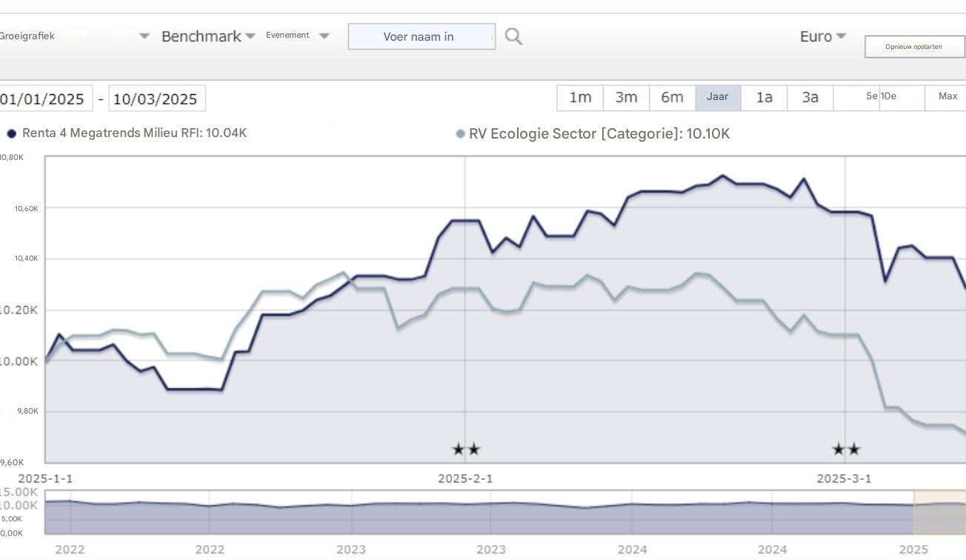Select the Renta 4 Megatrends Milieu legend marker
The height and width of the screenshot is (560, 966).
click(10, 133)
